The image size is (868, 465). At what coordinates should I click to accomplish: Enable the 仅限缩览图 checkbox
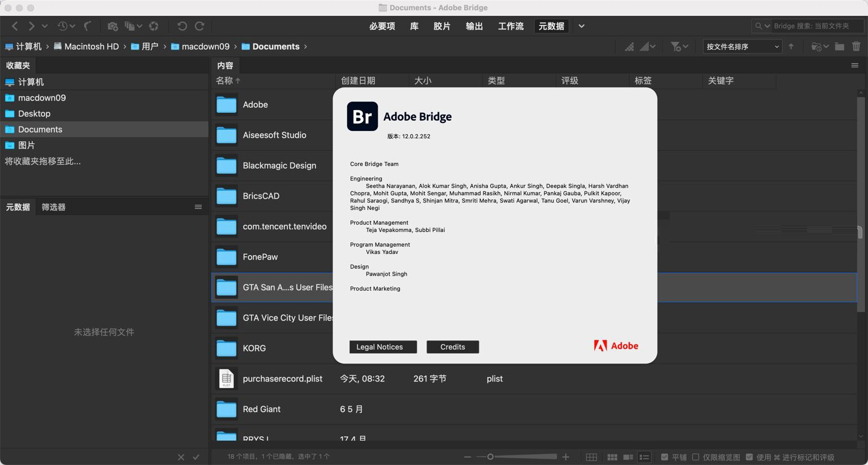pos(696,457)
